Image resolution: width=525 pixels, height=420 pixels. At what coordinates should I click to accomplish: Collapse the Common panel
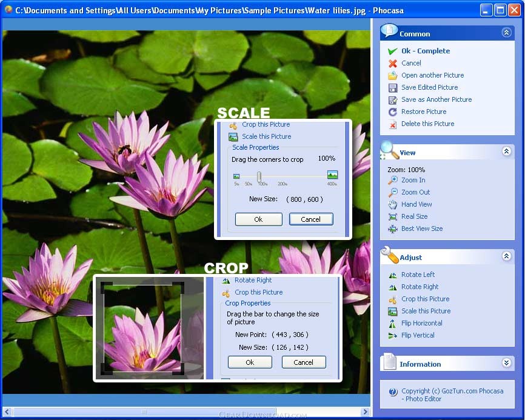tap(506, 33)
